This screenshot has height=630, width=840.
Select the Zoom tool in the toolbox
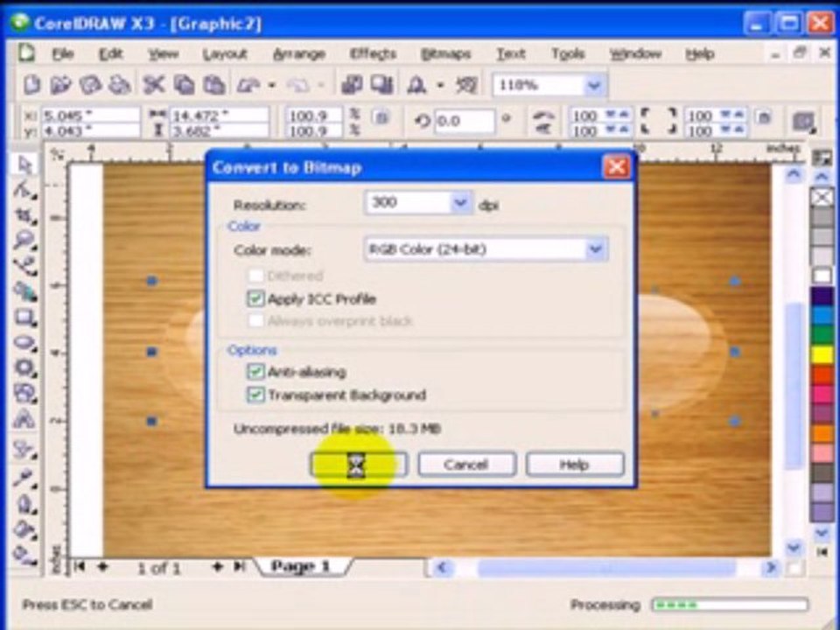point(24,241)
